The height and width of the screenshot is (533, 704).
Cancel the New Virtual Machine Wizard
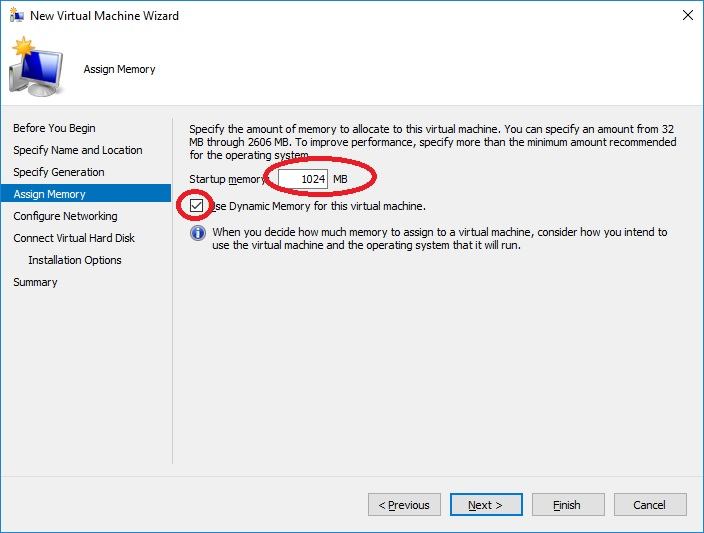click(650, 505)
